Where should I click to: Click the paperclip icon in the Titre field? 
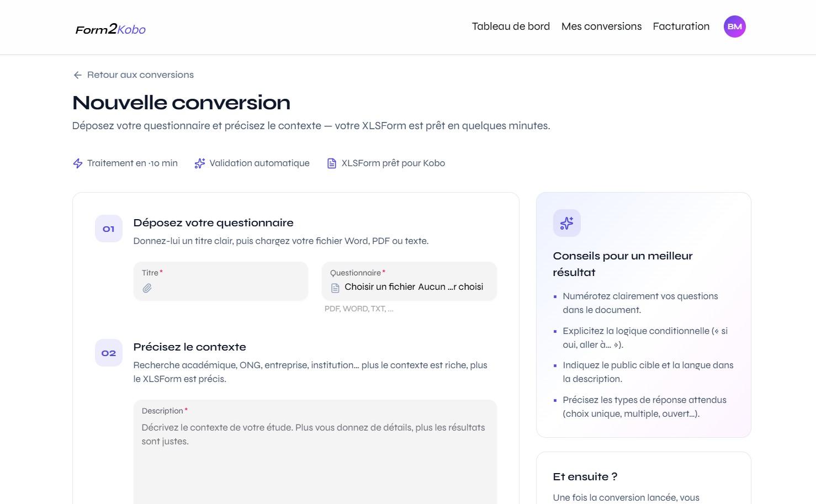147,288
